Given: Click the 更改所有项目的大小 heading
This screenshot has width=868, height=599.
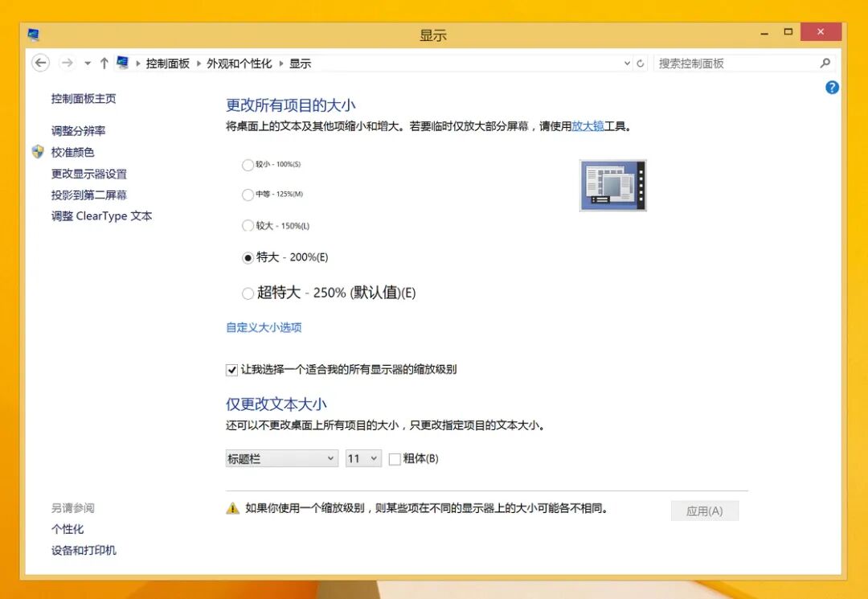Looking at the screenshot, I should (291, 105).
